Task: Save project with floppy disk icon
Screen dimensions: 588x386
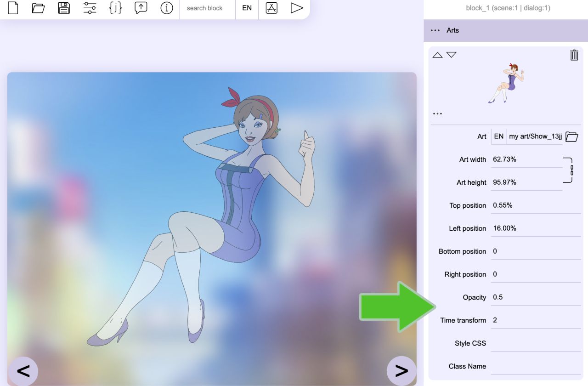Action: 64,8
